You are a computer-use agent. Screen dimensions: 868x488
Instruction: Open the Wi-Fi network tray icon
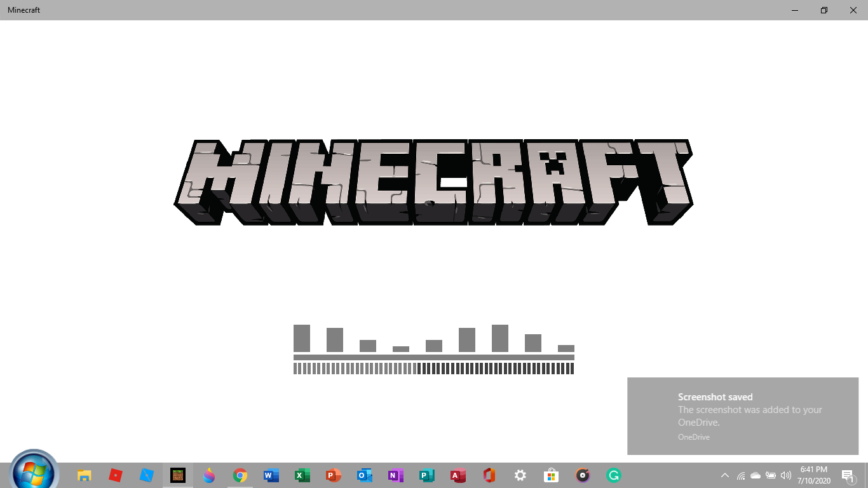point(740,475)
